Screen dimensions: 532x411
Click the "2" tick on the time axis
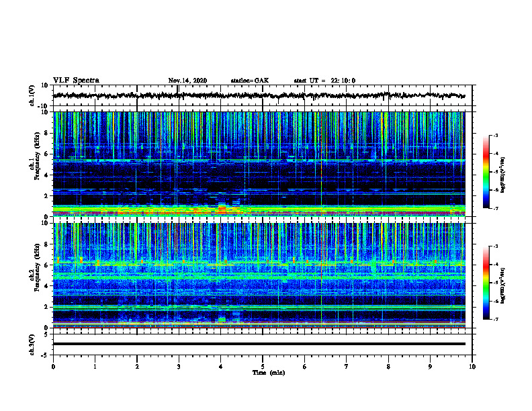pos(137,367)
